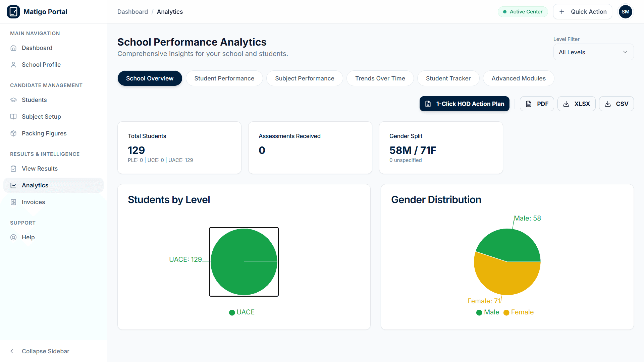The height and width of the screenshot is (362, 644).
Task: Click the green UACE pie slice
Action: [x=244, y=262]
